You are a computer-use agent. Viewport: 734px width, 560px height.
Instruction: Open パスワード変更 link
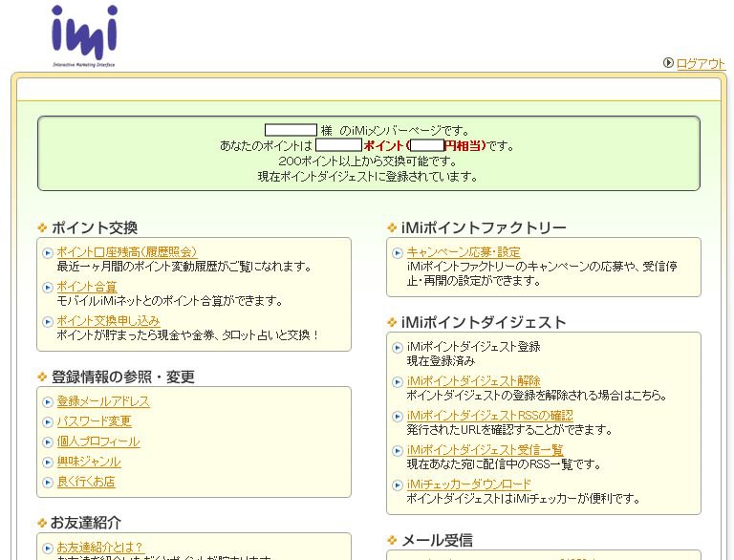pyautogui.click(x=94, y=421)
